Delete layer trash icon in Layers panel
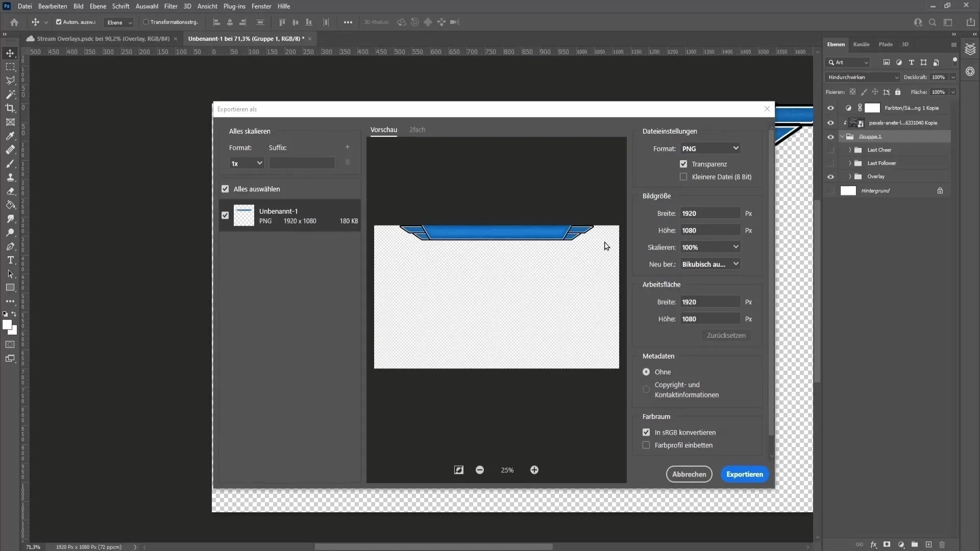Viewport: 980px width, 551px height. (x=942, y=544)
